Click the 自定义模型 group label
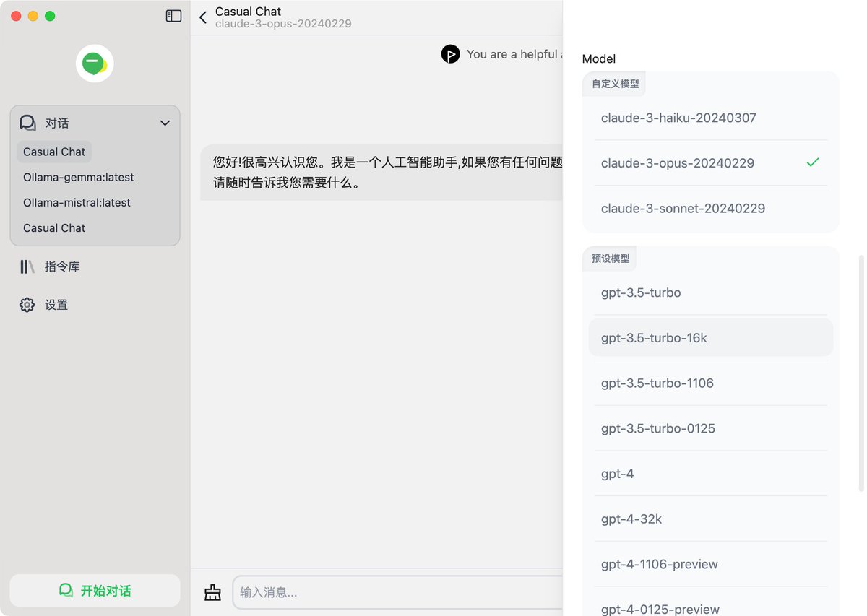867x616 pixels. point(616,84)
